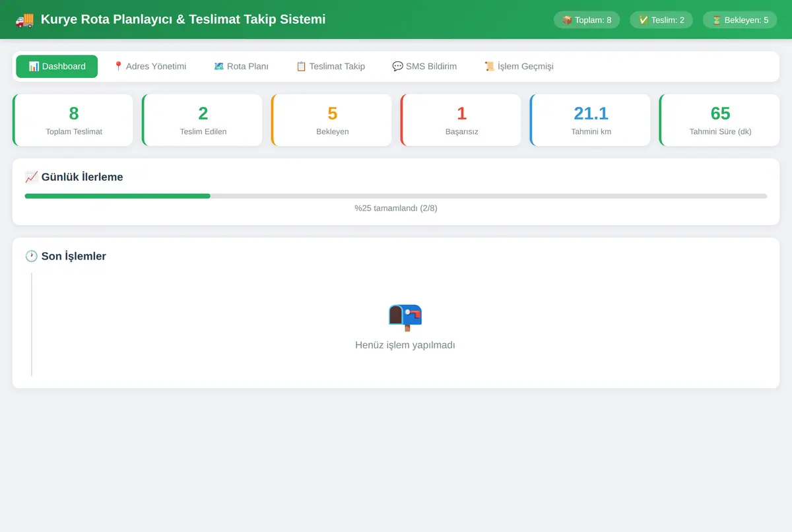Go to the İşlem Geçmişi tab
The width and height of the screenshot is (792, 532).
point(519,66)
